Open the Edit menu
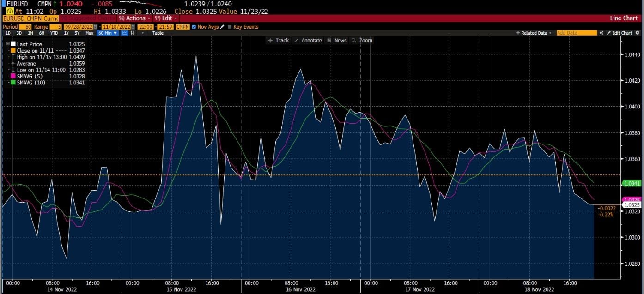644x294 pixels. pyautogui.click(x=166, y=18)
